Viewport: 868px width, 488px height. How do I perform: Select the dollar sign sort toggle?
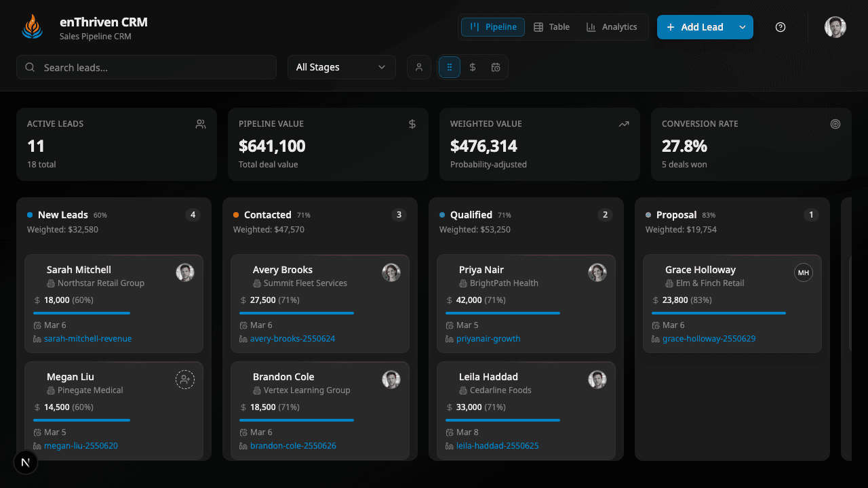tap(473, 67)
